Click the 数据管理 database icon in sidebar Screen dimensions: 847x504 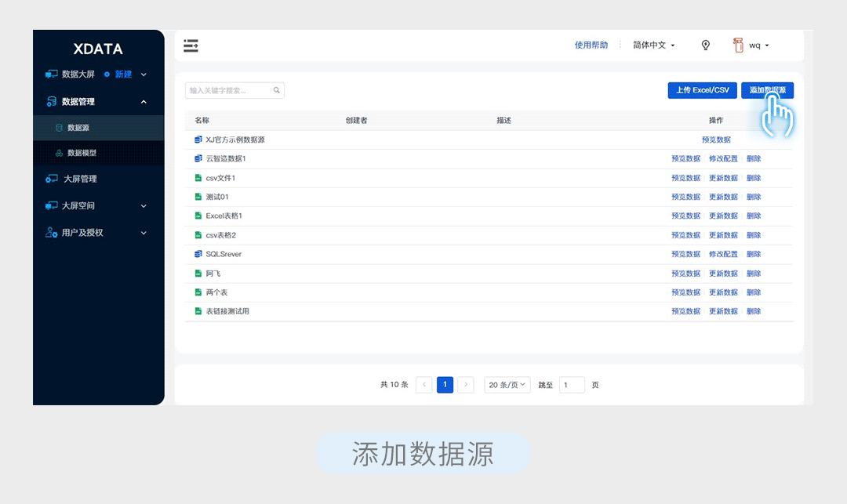tap(51, 101)
